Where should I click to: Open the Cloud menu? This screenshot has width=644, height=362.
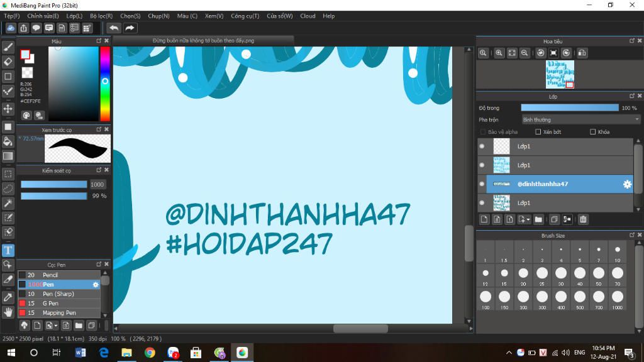coord(308,16)
